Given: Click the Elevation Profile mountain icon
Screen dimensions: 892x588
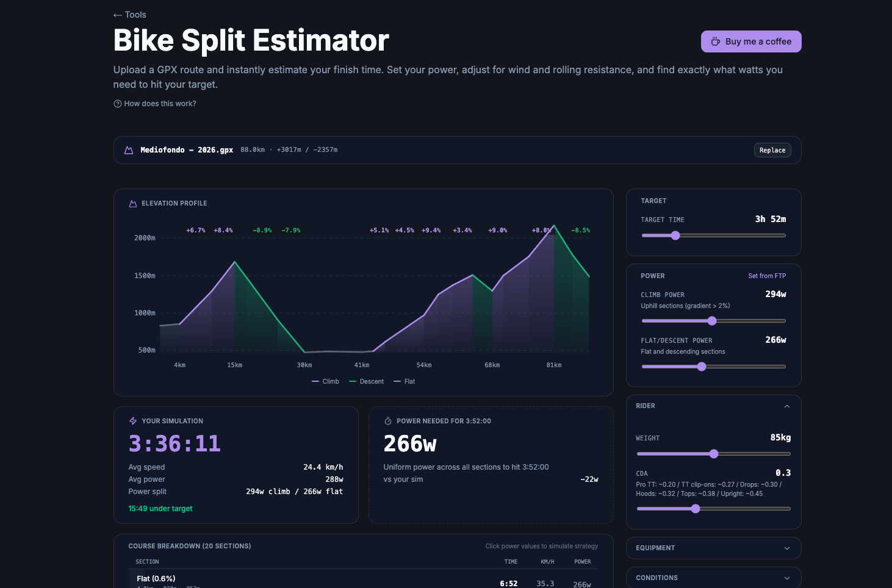Looking at the screenshot, I should (133, 204).
